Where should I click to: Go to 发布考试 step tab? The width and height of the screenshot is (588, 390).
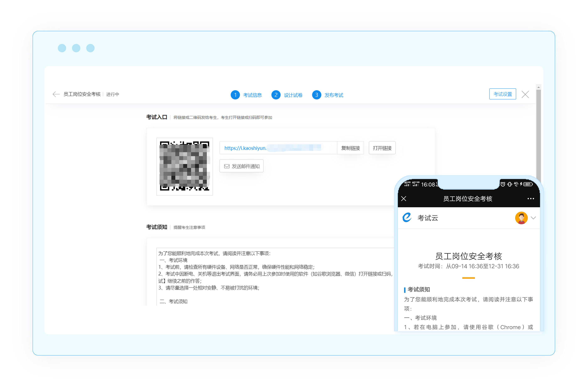click(334, 95)
